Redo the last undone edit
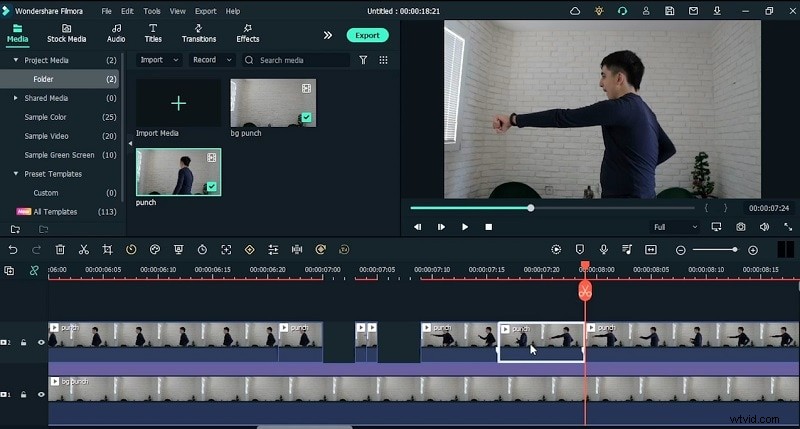The height and width of the screenshot is (429, 800). click(x=36, y=249)
